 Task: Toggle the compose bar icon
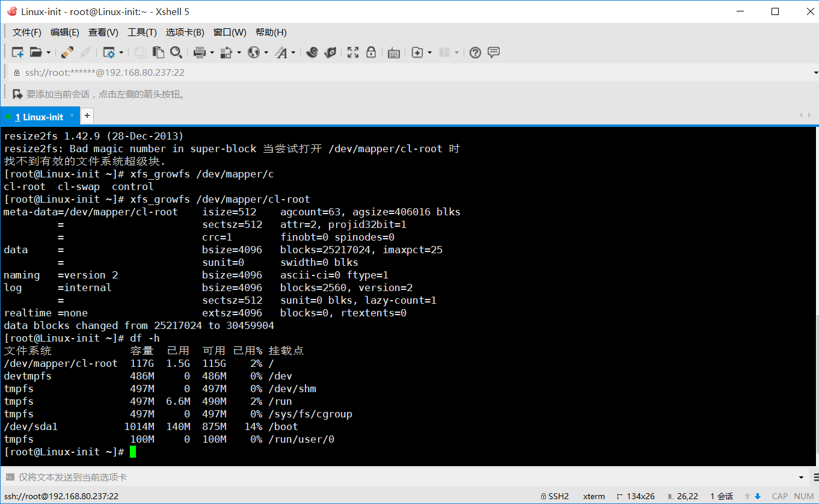494,52
